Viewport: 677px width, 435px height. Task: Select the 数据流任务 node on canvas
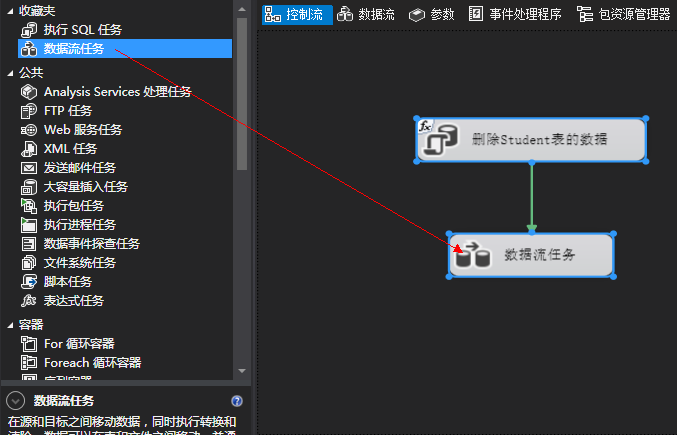pyautogui.click(x=531, y=255)
